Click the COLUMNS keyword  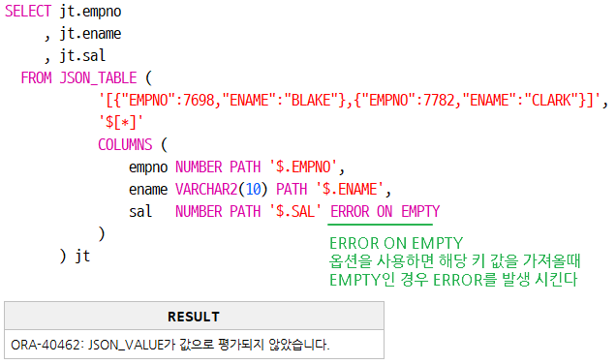pos(125,144)
